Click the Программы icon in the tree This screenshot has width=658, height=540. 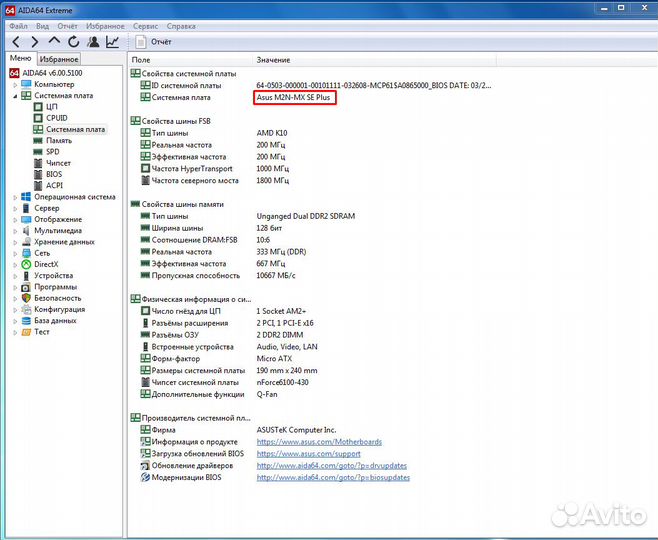click(x=26, y=287)
